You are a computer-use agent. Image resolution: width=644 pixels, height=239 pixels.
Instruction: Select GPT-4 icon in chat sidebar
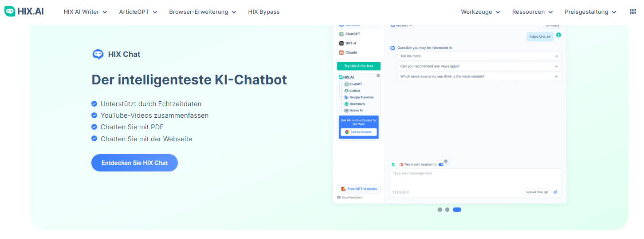[x=341, y=43]
